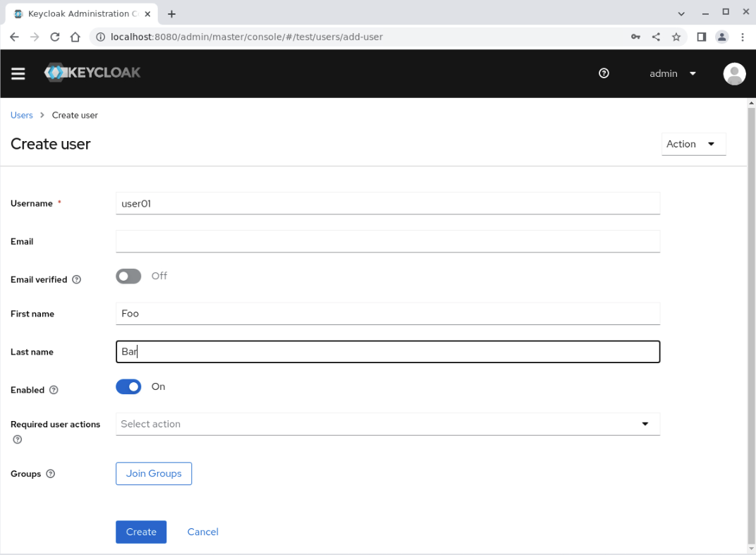Open Chrome three-dot menu

tap(743, 37)
